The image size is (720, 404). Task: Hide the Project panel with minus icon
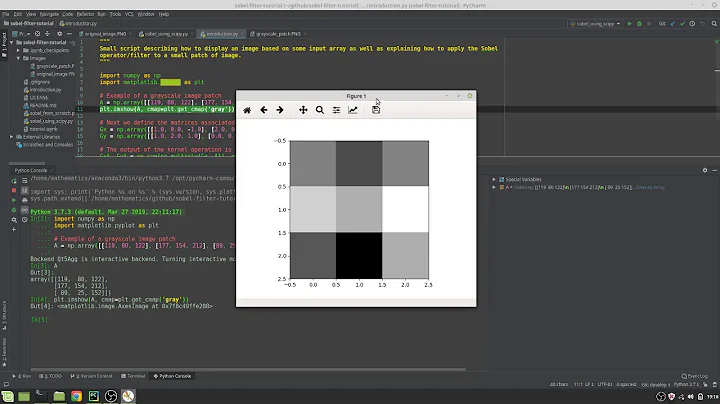coord(69,34)
